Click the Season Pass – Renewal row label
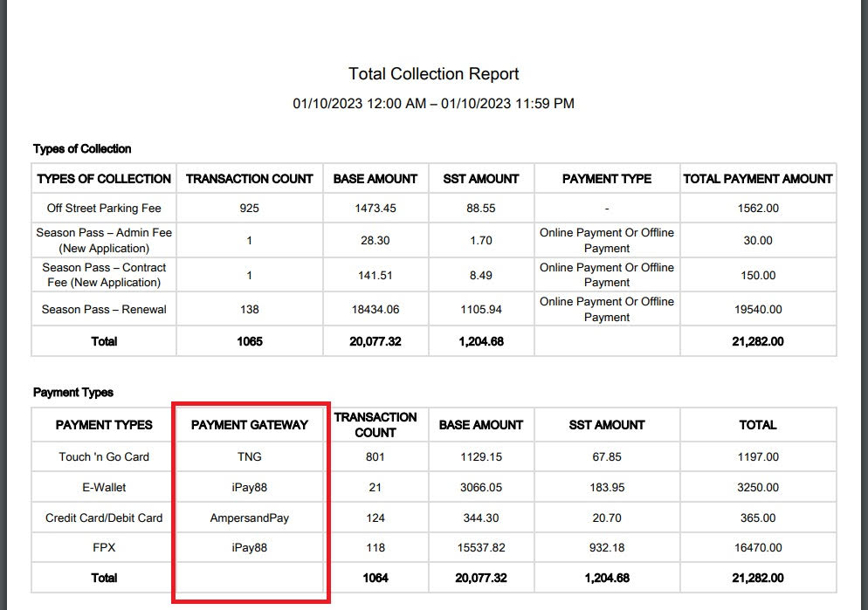Viewport: 868px width, 610px height. (104, 309)
